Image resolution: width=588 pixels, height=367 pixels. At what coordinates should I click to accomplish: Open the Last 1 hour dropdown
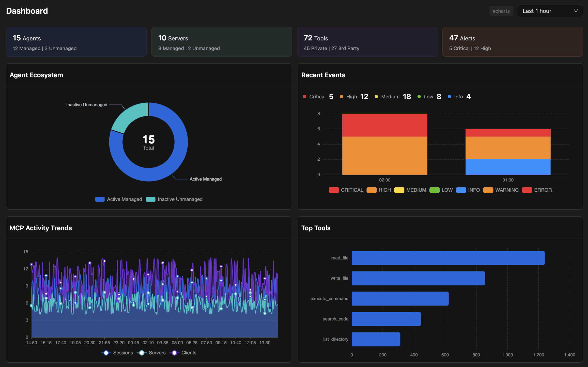point(546,11)
